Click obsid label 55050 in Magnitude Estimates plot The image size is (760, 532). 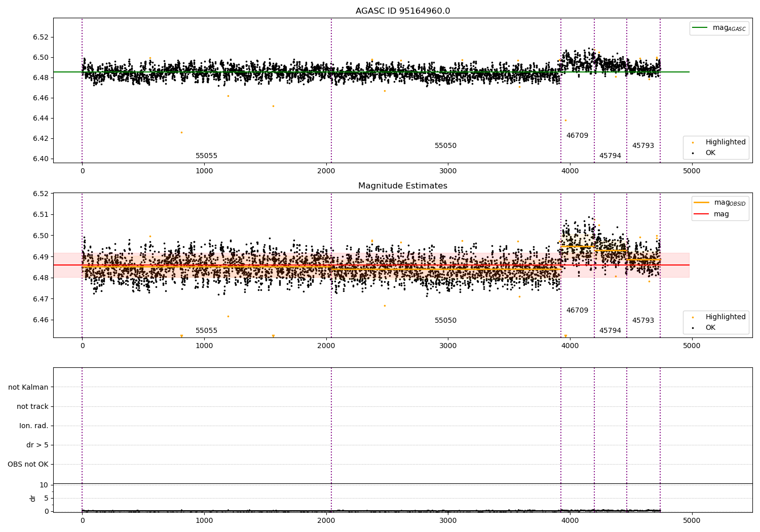[445, 321]
